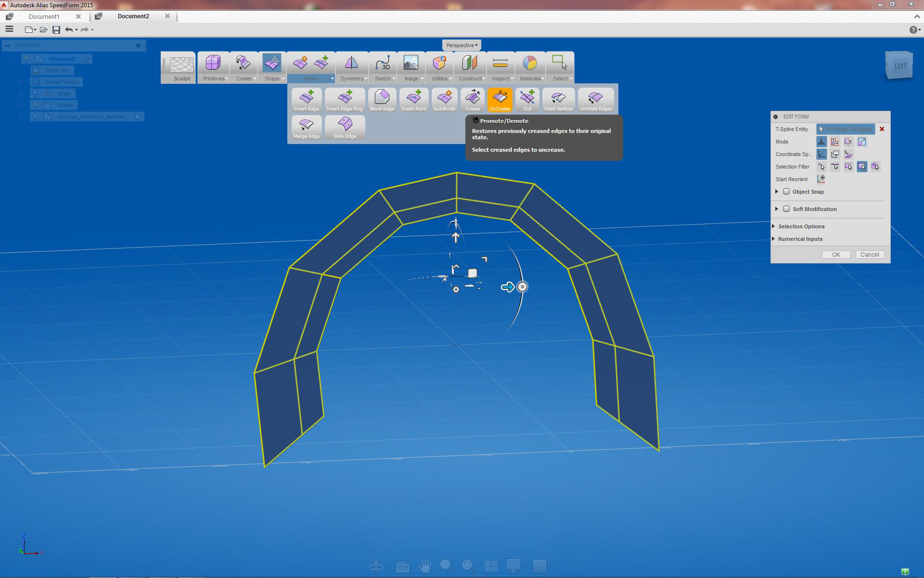Screen dimensions: 924x578
Task: Click the LEFT face of the view cube
Action: pyautogui.click(x=900, y=66)
